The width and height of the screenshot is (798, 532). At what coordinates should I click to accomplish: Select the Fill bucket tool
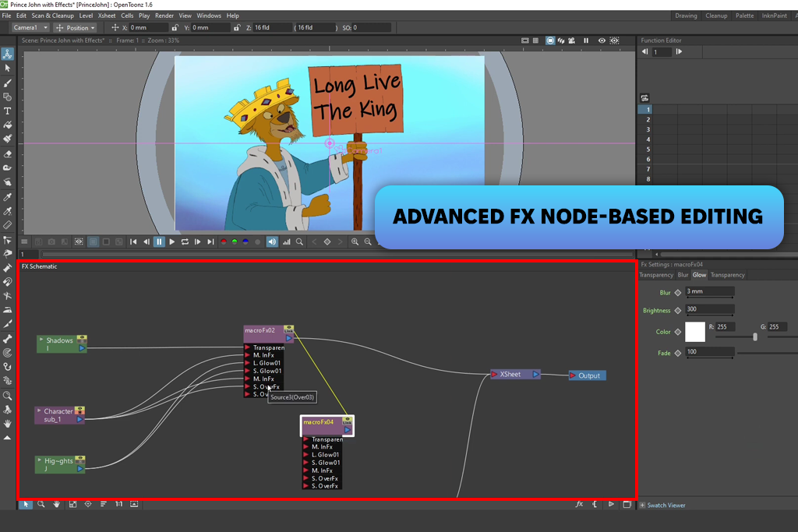tap(8, 125)
